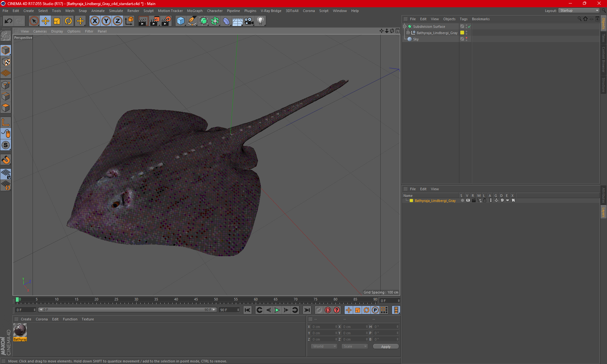Click the Undo arrow icon
The height and width of the screenshot is (364, 607).
pyautogui.click(x=9, y=21)
